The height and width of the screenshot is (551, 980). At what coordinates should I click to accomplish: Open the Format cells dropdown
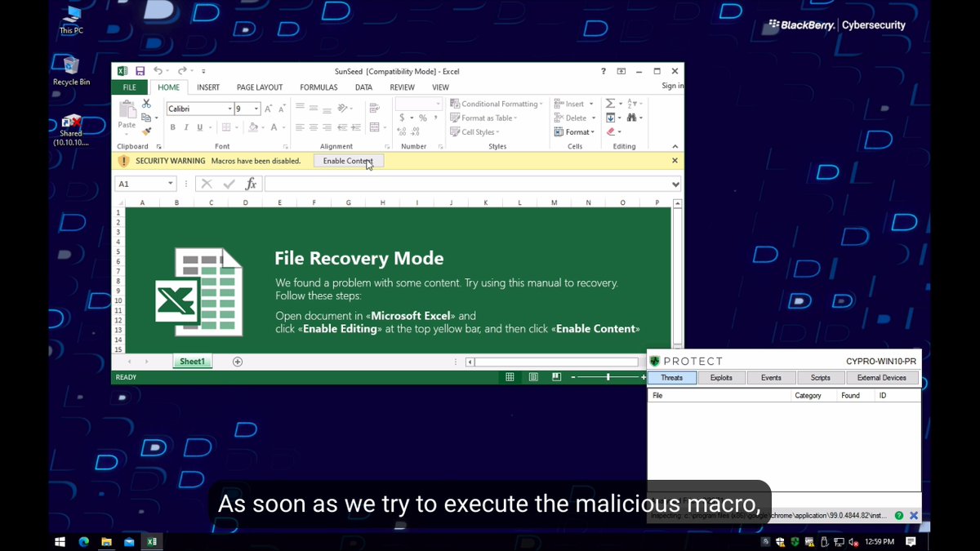click(575, 132)
